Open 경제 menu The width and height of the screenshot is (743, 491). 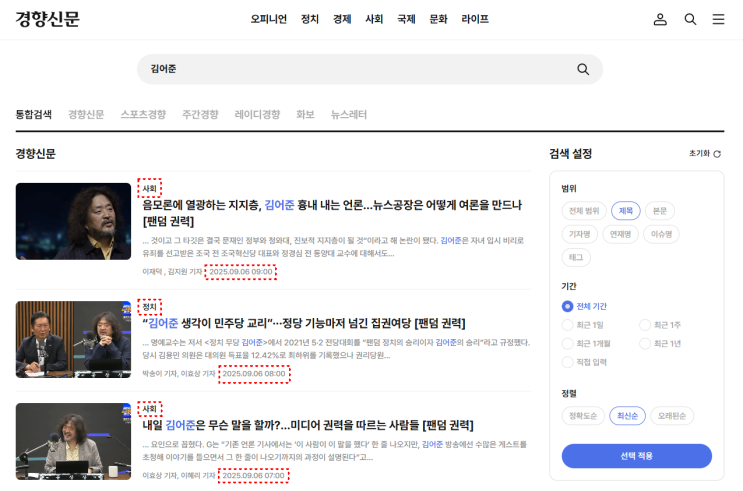click(x=342, y=19)
